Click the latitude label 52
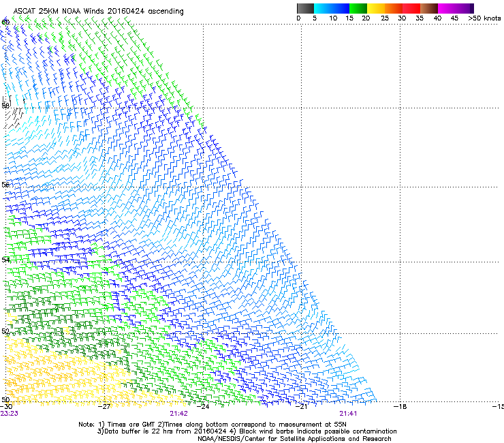 [5, 331]
